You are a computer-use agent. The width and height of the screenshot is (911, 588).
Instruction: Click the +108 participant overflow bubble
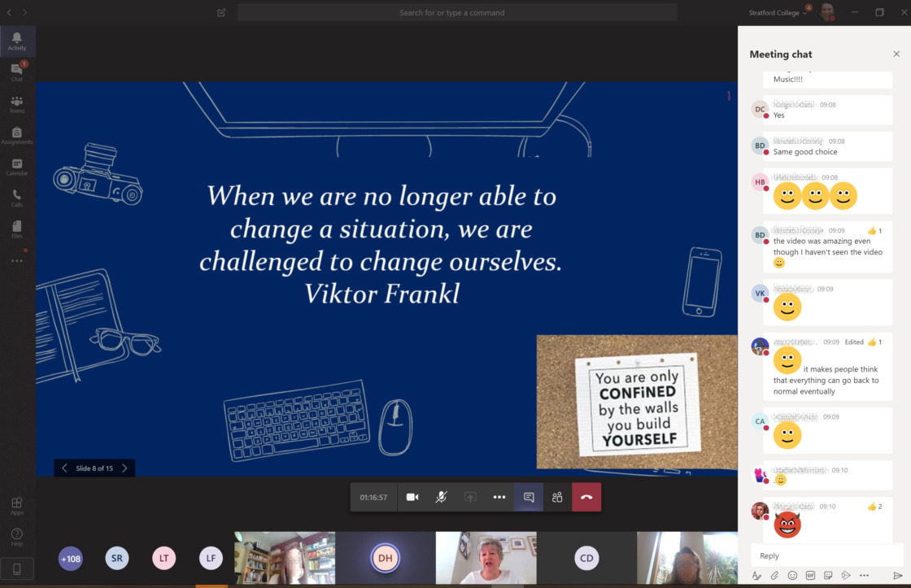(x=70, y=559)
